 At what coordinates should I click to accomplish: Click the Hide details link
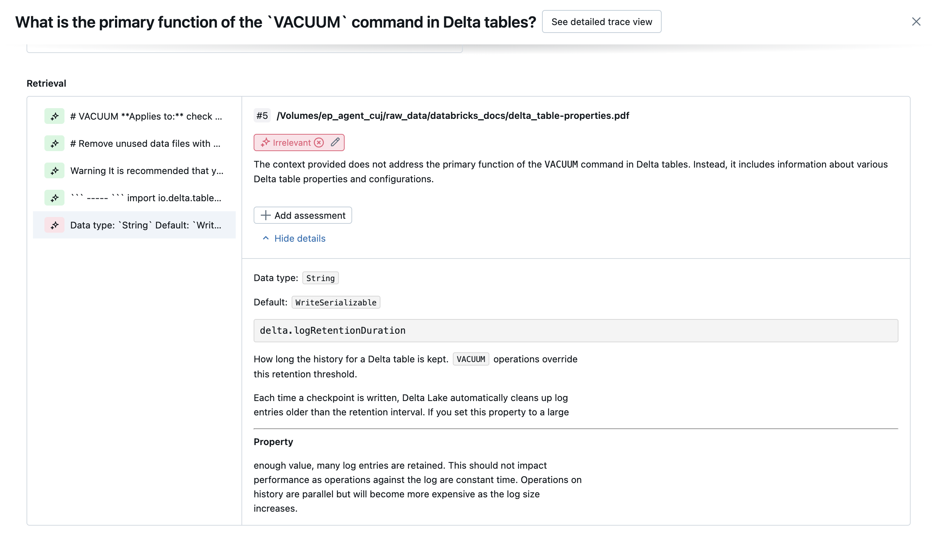point(299,238)
